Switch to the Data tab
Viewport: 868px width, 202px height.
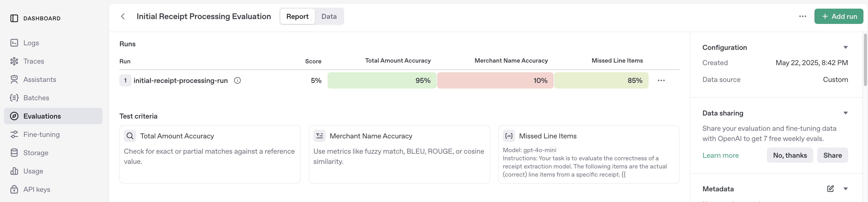tap(329, 16)
